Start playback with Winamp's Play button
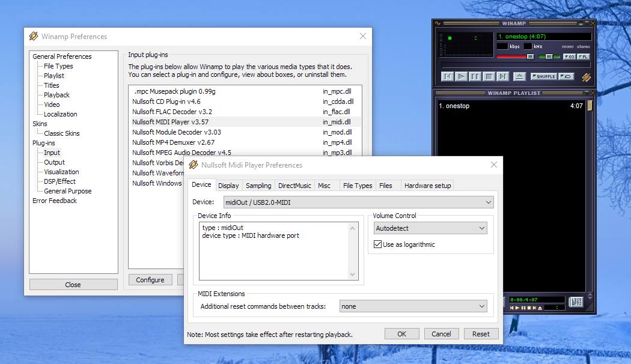 [461, 76]
